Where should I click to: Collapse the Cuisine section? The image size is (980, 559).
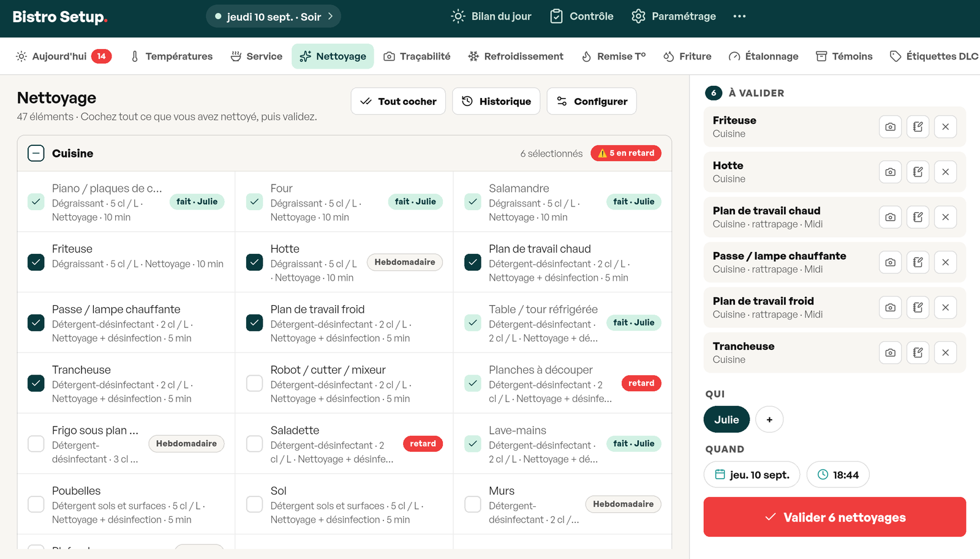pos(36,153)
